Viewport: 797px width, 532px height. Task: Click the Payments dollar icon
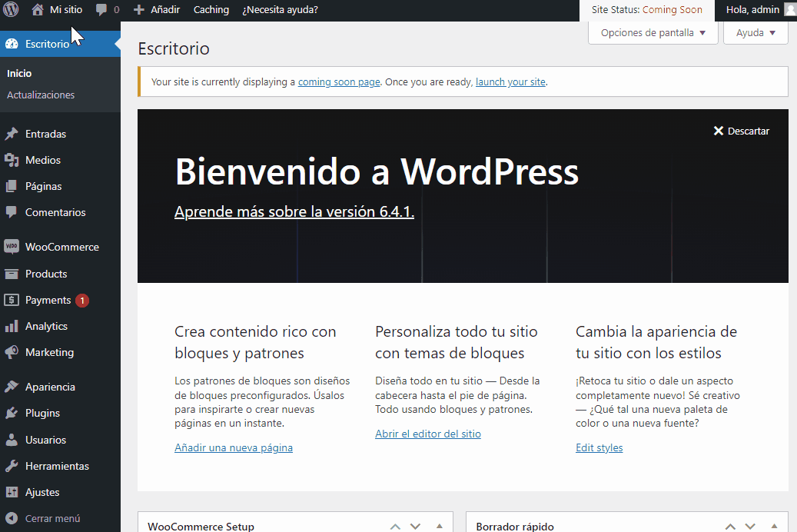click(12, 300)
